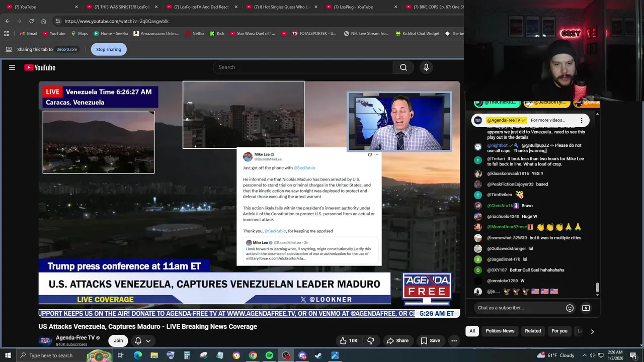
Task: Switch to 'BIKE COPS Ep. 67' tab
Action: click(435, 7)
